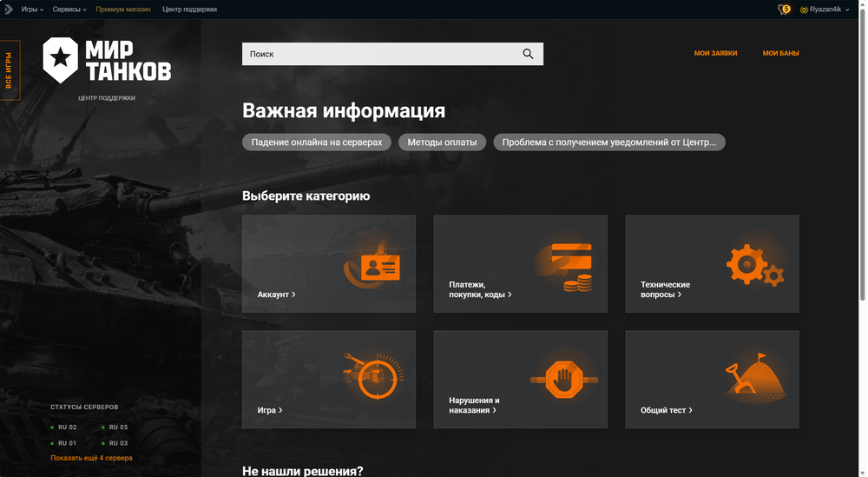Click the RU 02 server status
This screenshot has width=868, height=477.
pyautogui.click(x=63, y=427)
